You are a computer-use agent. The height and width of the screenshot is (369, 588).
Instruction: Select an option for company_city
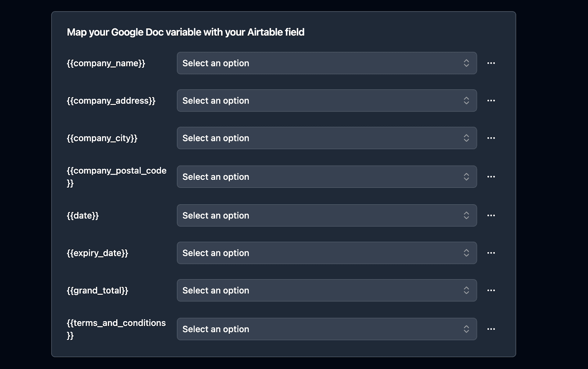point(326,138)
